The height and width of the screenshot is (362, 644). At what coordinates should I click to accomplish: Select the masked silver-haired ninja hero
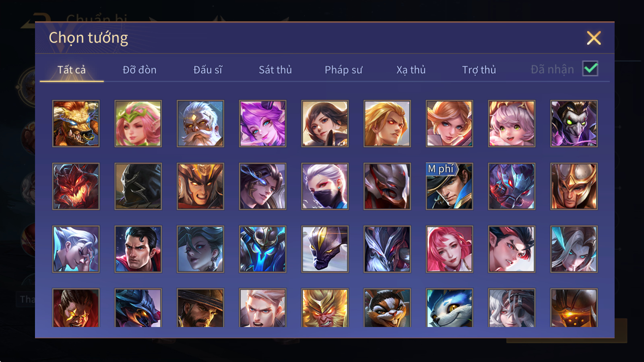325,186
